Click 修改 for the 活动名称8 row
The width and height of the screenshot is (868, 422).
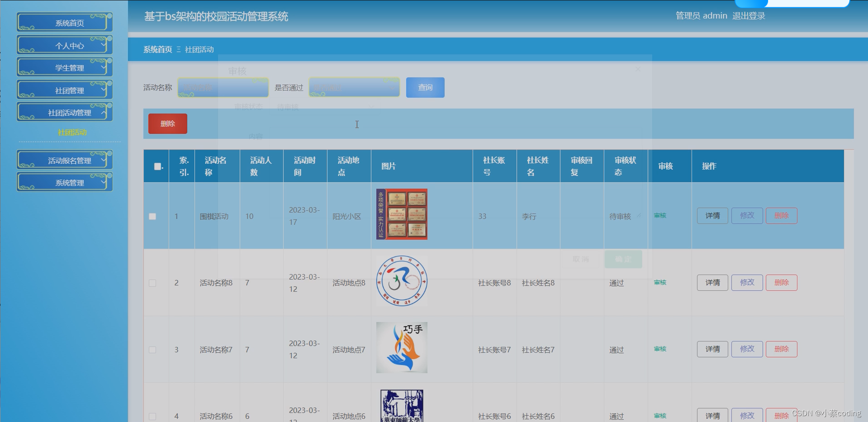tap(747, 283)
